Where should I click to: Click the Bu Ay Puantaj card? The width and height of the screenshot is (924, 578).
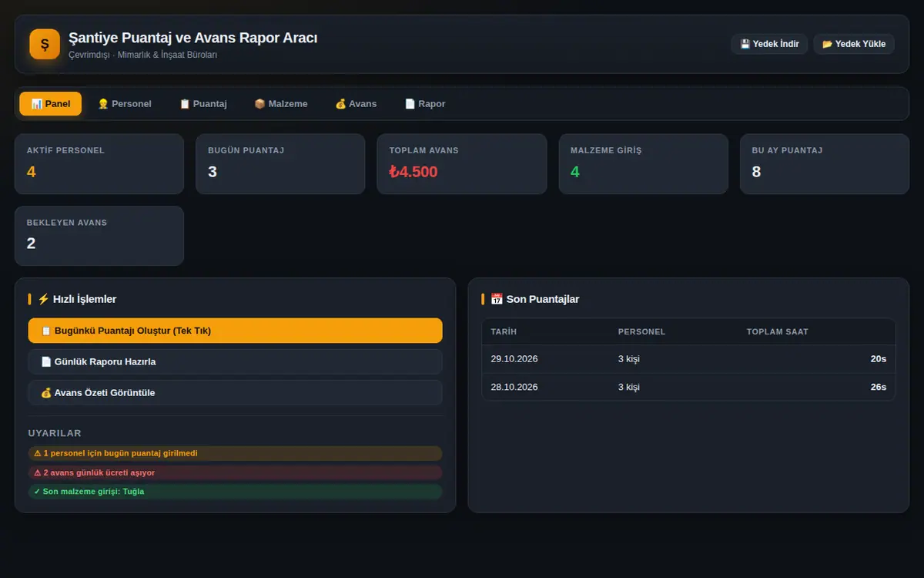coord(825,164)
